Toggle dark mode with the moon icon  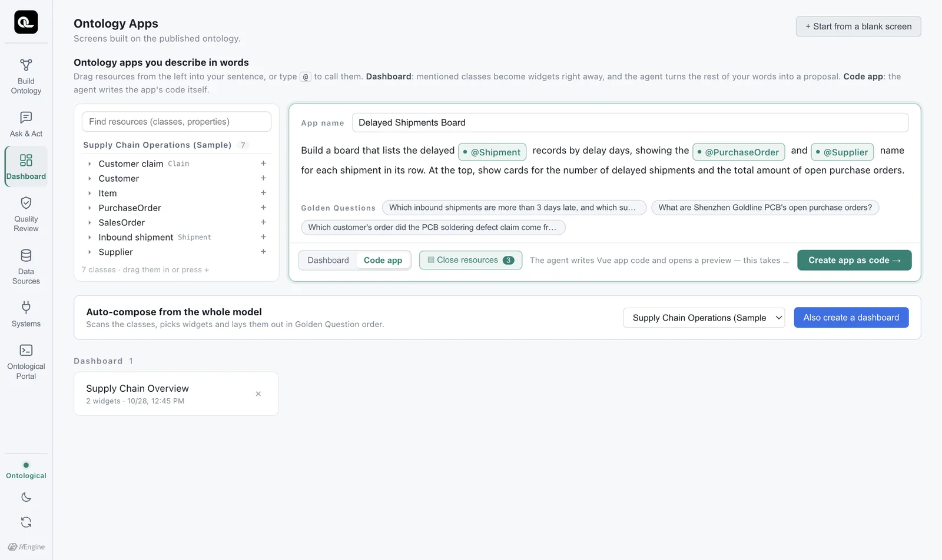pyautogui.click(x=26, y=497)
